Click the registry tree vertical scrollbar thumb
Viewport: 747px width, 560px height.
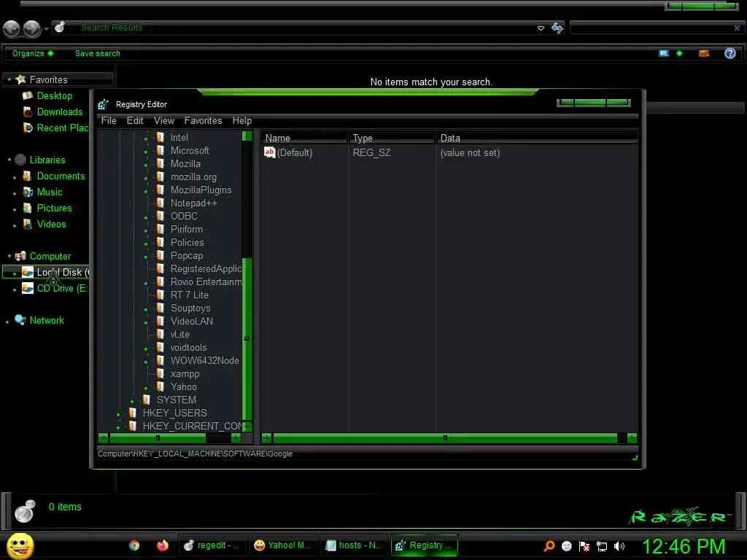tap(247, 339)
